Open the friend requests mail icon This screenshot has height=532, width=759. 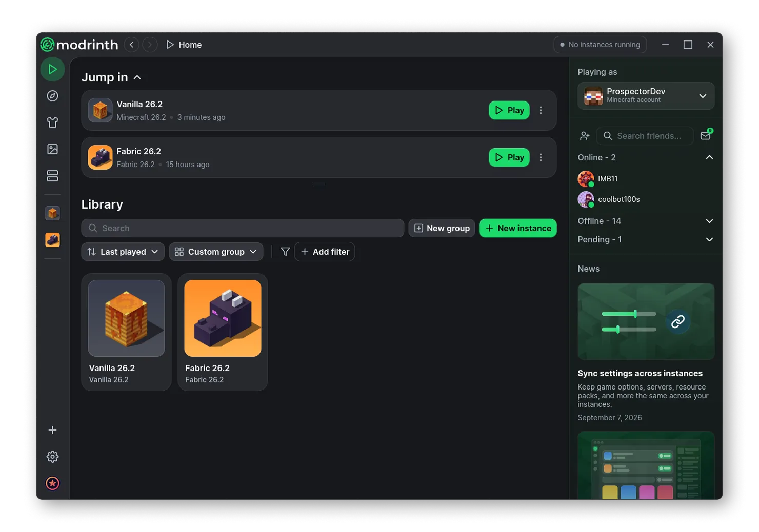point(706,135)
